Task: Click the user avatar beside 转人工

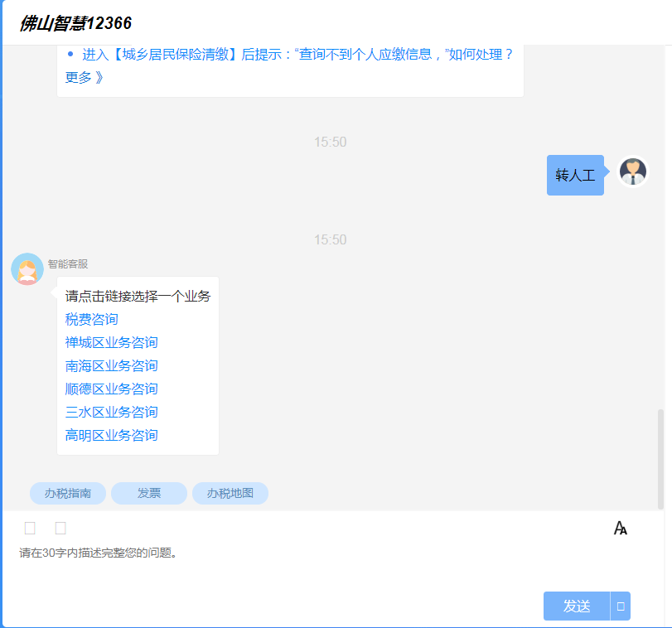Action: pyautogui.click(x=632, y=171)
